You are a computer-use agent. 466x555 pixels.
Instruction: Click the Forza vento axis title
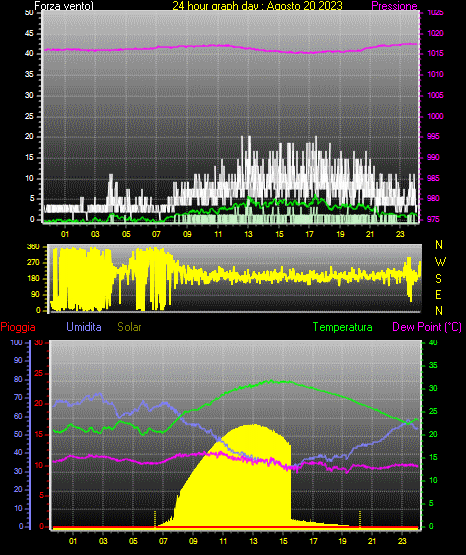point(64,6)
